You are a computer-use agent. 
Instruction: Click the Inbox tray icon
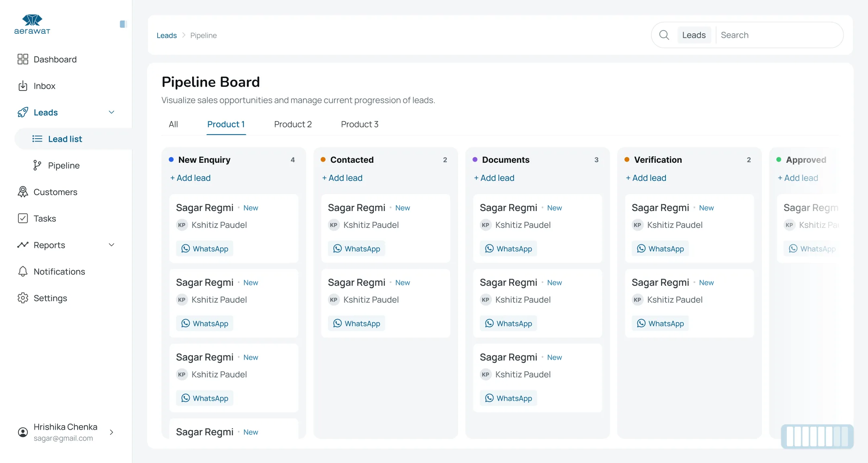click(x=23, y=86)
